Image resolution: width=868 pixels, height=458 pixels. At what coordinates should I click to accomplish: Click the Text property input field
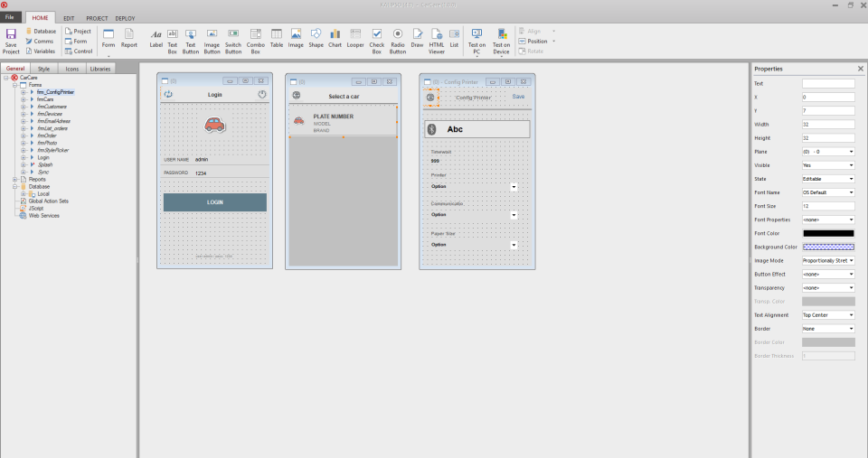tap(828, 83)
